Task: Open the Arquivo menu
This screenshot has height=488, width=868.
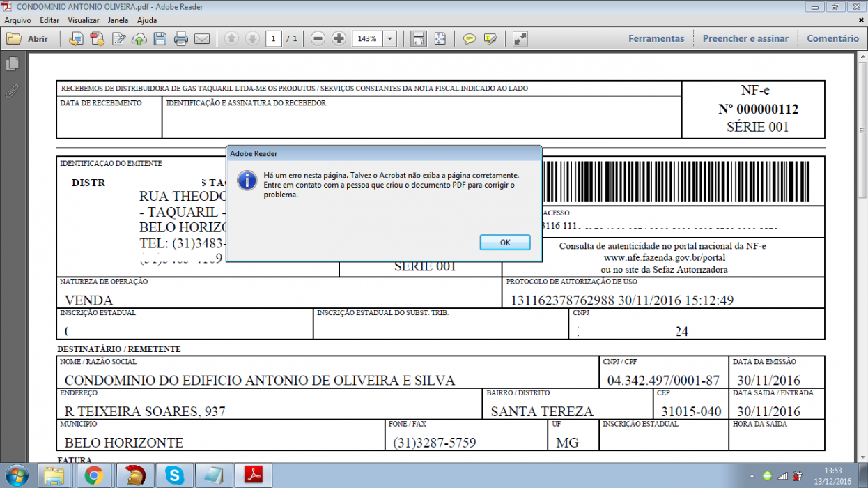Action: [x=18, y=20]
